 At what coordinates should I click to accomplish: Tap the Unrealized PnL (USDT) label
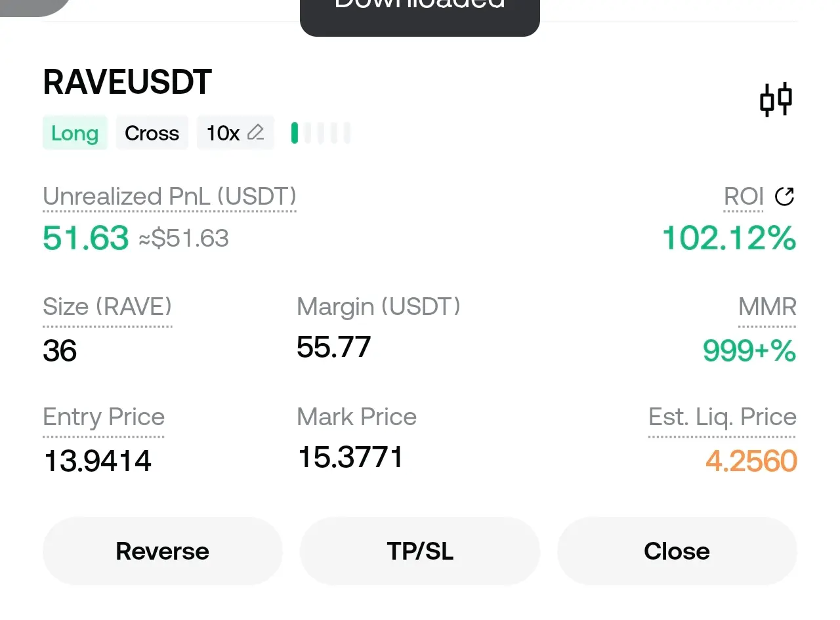click(x=169, y=196)
